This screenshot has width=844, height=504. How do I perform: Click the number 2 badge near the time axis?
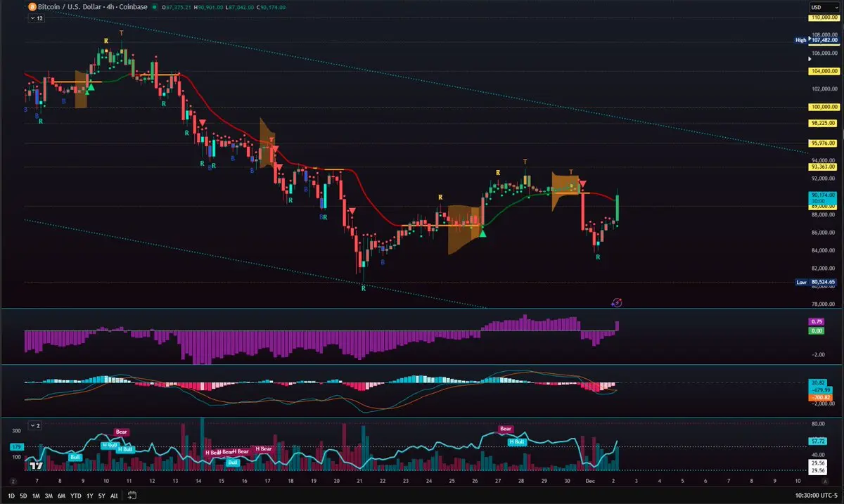[13, 482]
